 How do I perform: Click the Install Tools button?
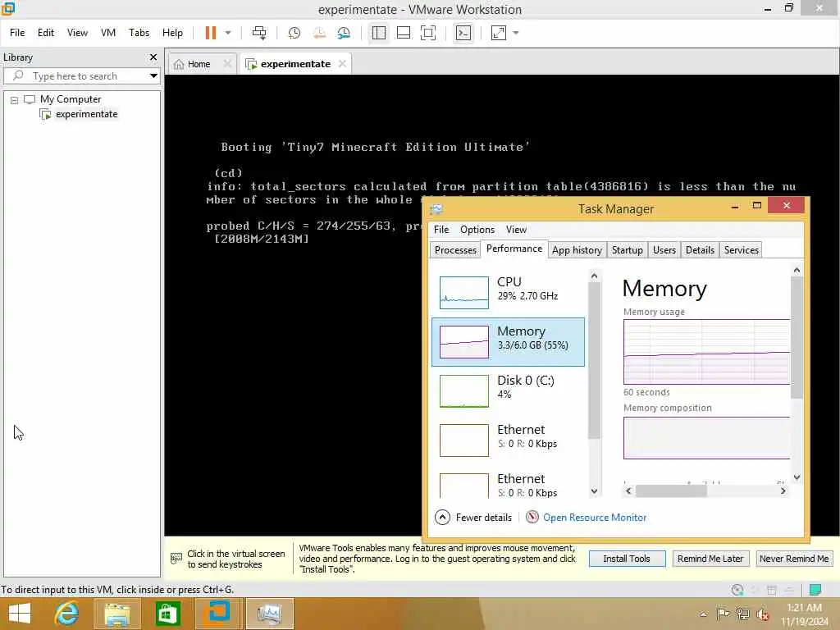tap(627, 559)
